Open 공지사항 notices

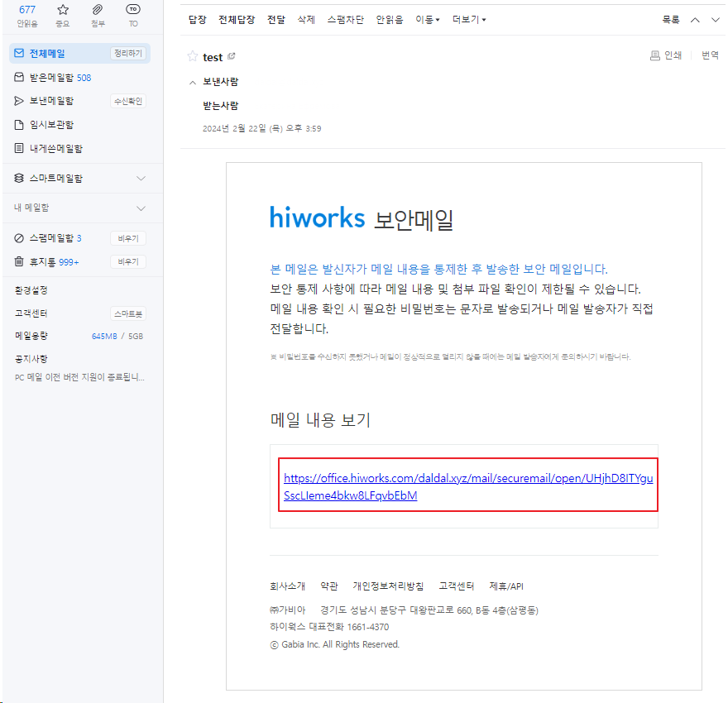pos(31,359)
